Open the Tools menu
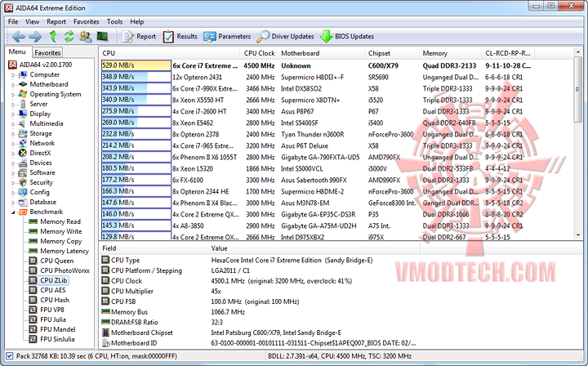 [114, 22]
